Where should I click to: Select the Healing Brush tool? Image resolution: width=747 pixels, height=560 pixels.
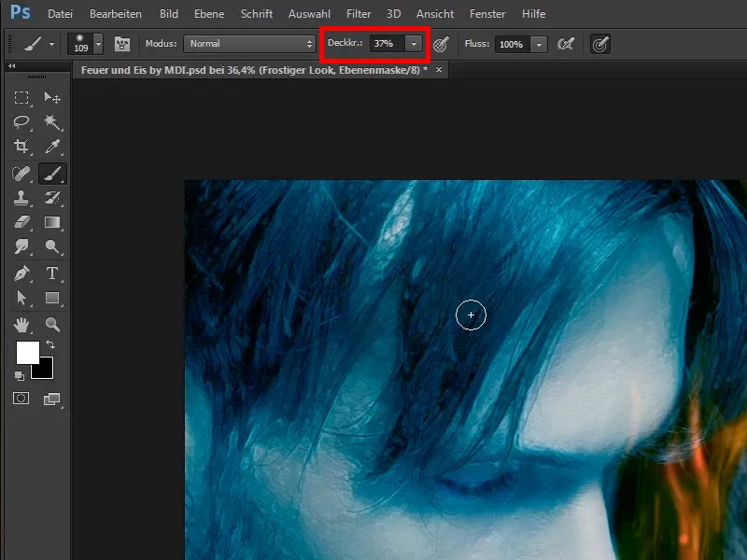coord(21,174)
